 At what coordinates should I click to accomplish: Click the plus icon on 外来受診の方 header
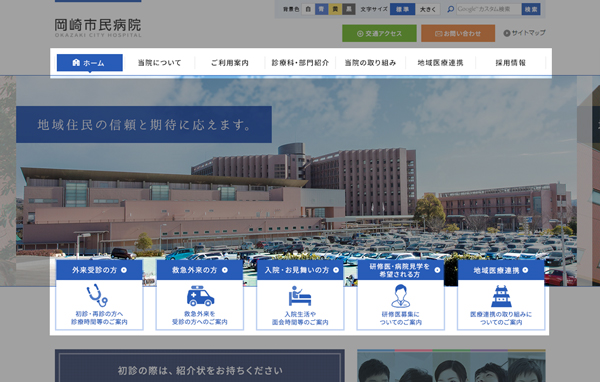pyautogui.click(x=124, y=270)
